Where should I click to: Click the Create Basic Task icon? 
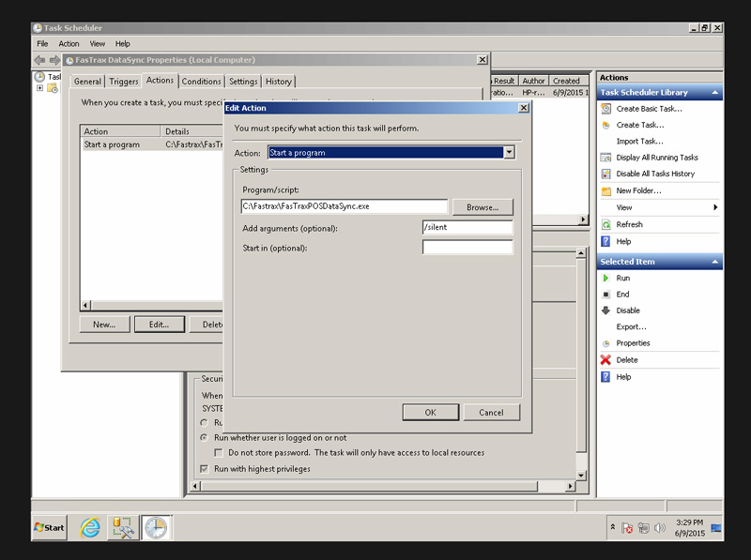(x=605, y=109)
